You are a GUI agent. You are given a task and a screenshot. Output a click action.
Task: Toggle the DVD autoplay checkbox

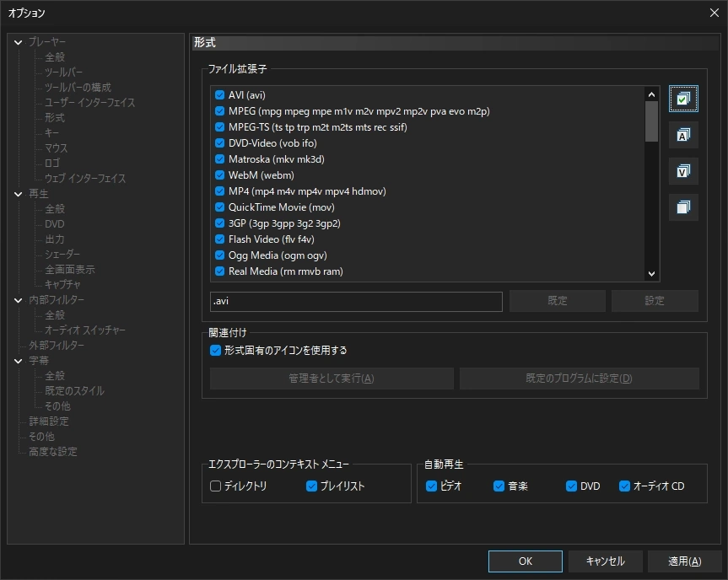tap(571, 486)
